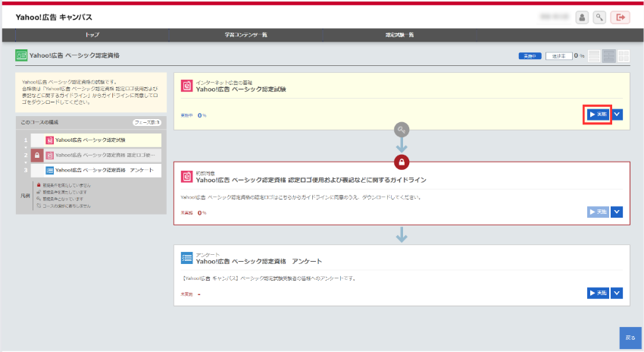
Task: Click the blue 受講中 status badge
Action: pyautogui.click(x=530, y=56)
